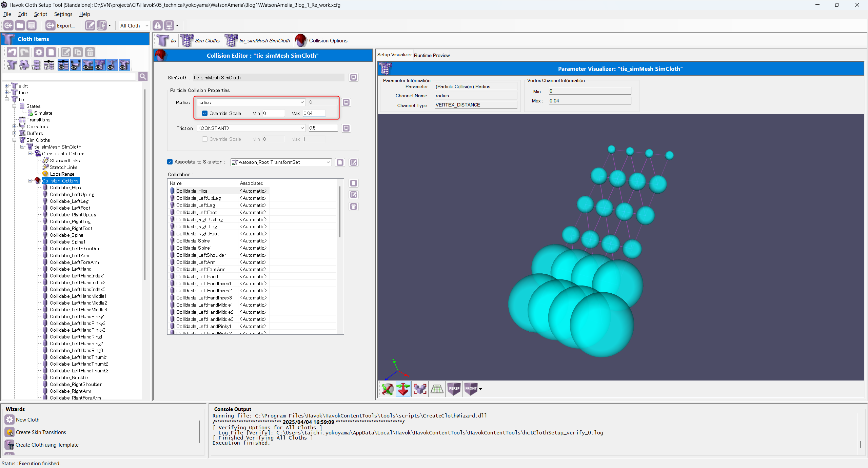This screenshot has width=868, height=468.
Task: Select Collidable_Necktie in the tree
Action: [x=69, y=377]
